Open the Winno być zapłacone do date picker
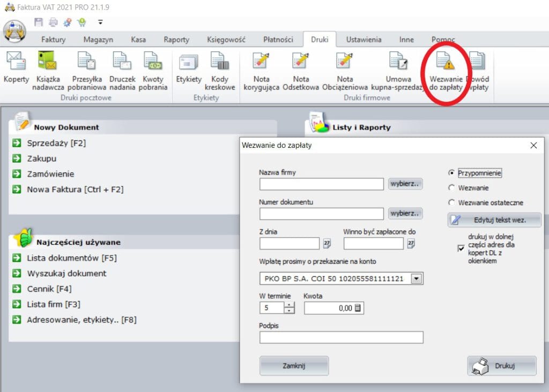Viewport: 549px width, 392px height. coord(411,244)
